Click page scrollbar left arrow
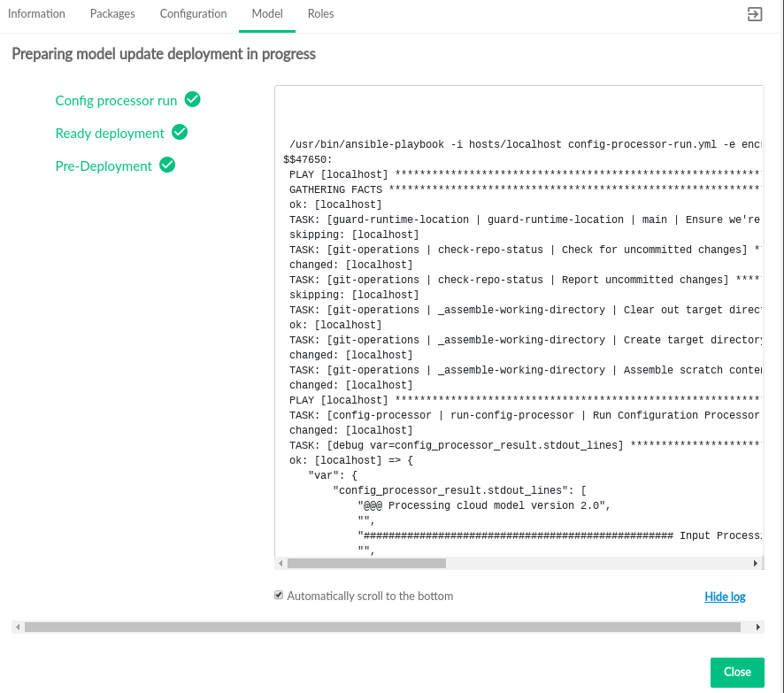Image resolution: width=784 pixels, height=693 pixels. [x=17, y=627]
